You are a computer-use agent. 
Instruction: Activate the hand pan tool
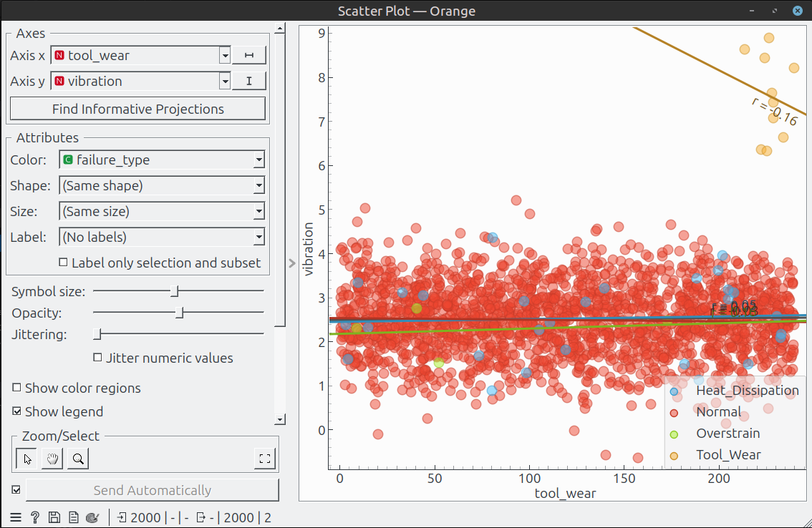tap(52, 459)
